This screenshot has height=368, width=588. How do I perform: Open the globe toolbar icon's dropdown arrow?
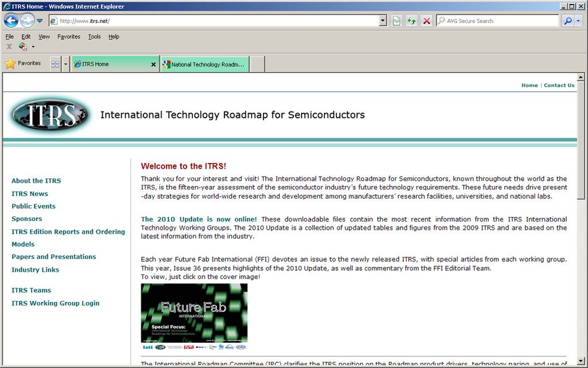(x=33, y=47)
